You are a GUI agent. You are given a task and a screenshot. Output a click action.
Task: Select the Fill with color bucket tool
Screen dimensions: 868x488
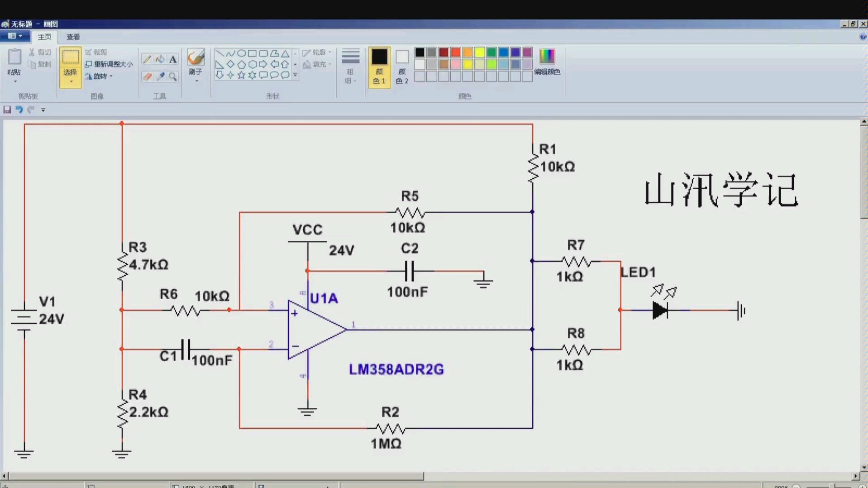160,59
